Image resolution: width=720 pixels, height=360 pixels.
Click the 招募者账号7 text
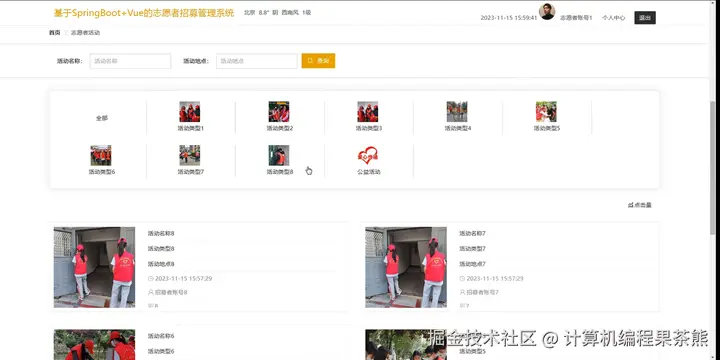[x=483, y=292]
